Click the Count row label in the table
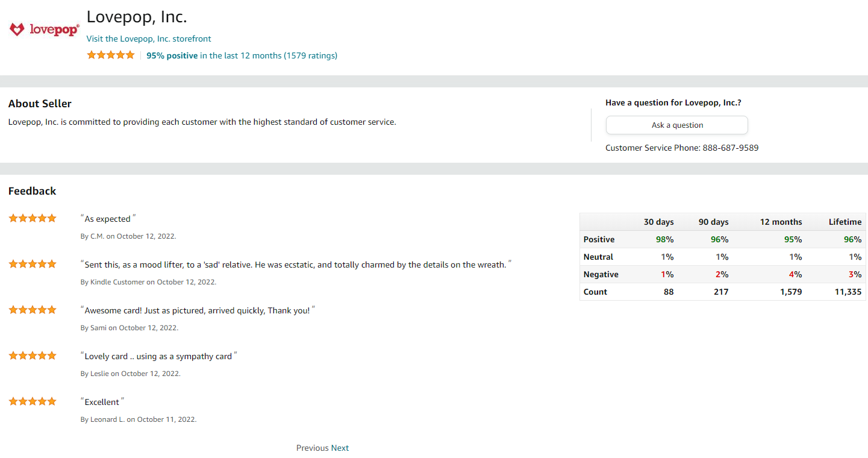 click(595, 292)
